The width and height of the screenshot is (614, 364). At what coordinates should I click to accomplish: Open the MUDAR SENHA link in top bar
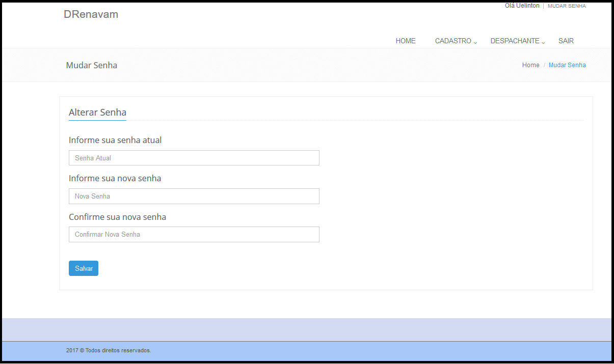(567, 6)
